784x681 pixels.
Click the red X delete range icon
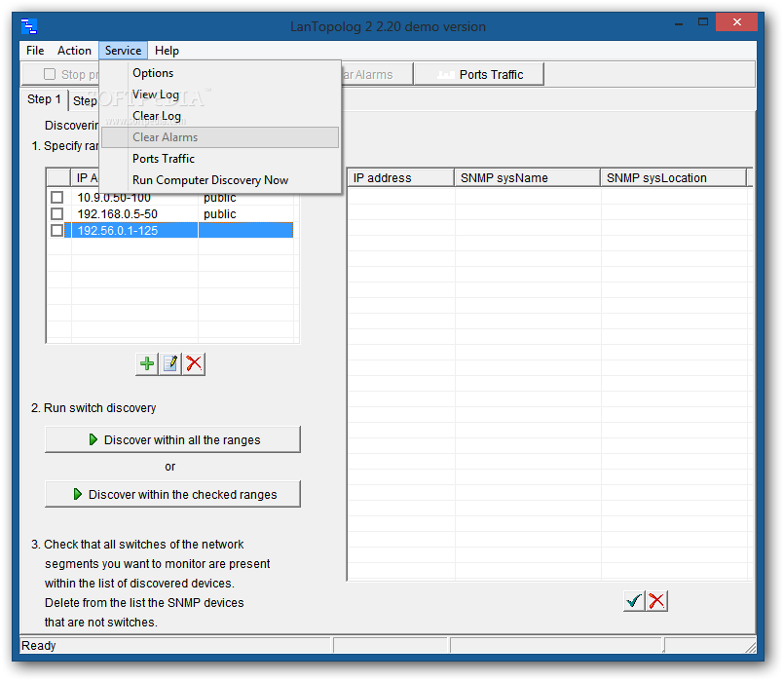pyautogui.click(x=194, y=363)
